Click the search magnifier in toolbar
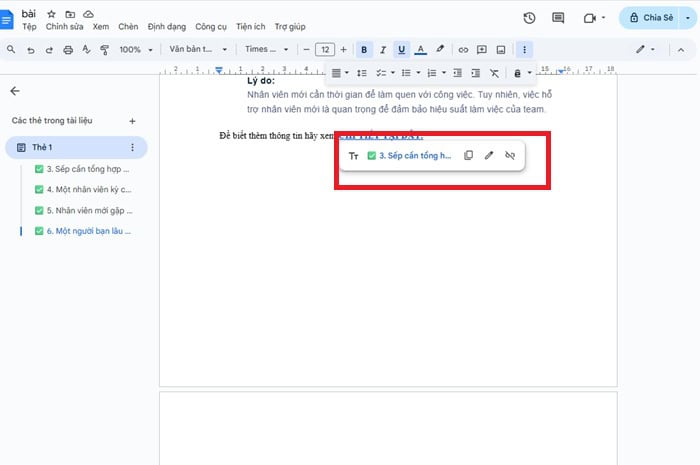This screenshot has height=465, width=700. (x=11, y=50)
